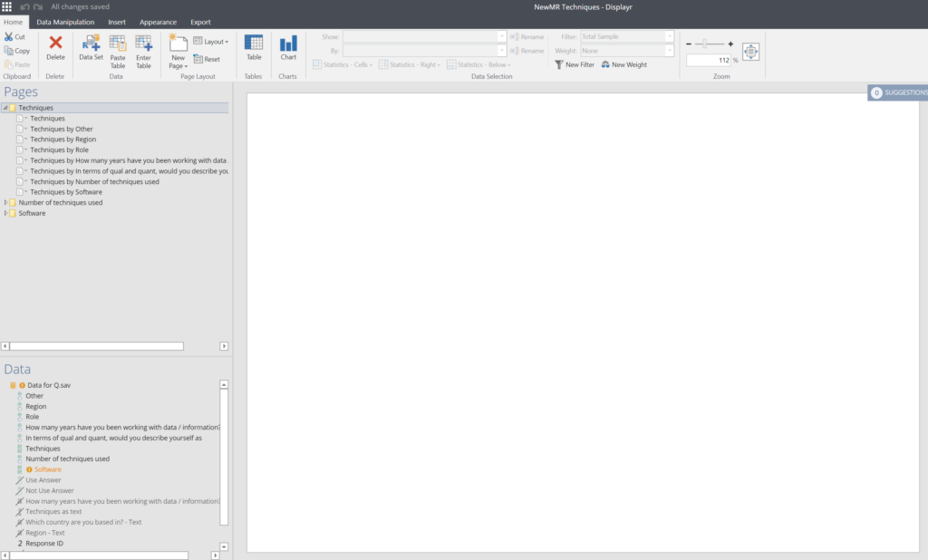The height and width of the screenshot is (560, 928).
Task: Select the Response ID variable
Action: point(43,544)
